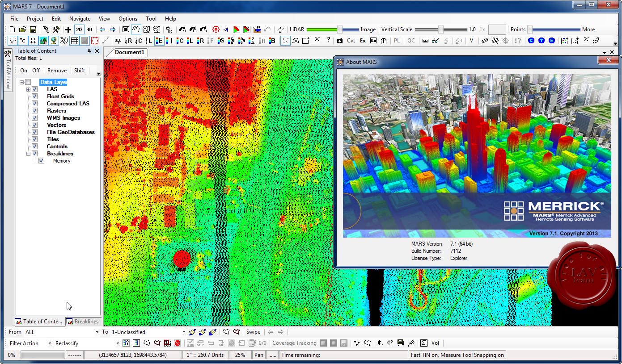Select the color by 'G' rainbow icon
The height and width of the screenshot is (364, 622).
[x=221, y=41]
